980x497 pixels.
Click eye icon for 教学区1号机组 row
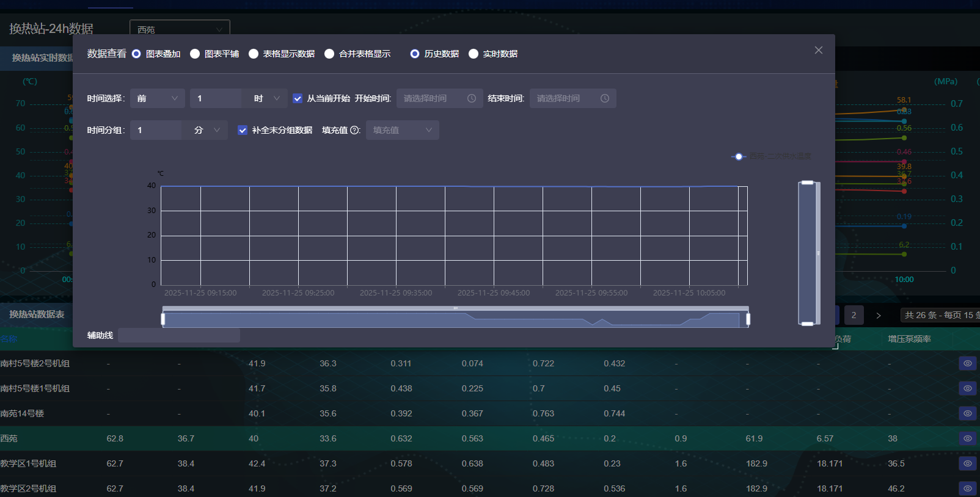(x=967, y=463)
